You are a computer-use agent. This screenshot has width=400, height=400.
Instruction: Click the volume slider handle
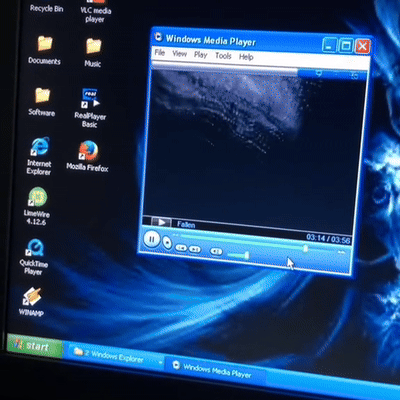(x=247, y=255)
